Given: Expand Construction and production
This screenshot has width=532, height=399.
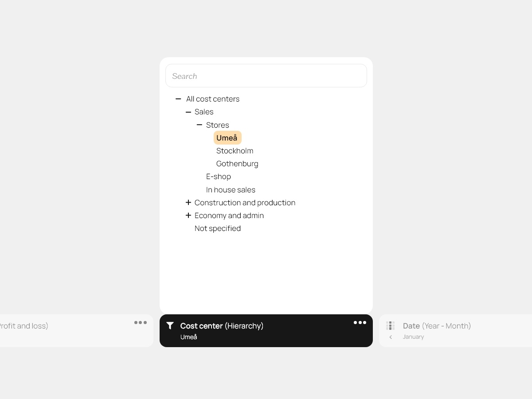Looking at the screenshot, I should (x=188, y=203).
